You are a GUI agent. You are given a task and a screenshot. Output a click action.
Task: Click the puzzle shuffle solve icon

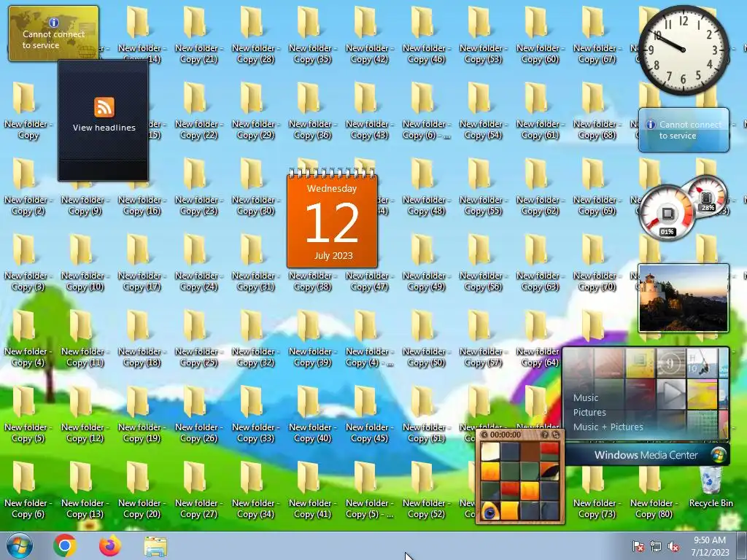pos(555,435)
